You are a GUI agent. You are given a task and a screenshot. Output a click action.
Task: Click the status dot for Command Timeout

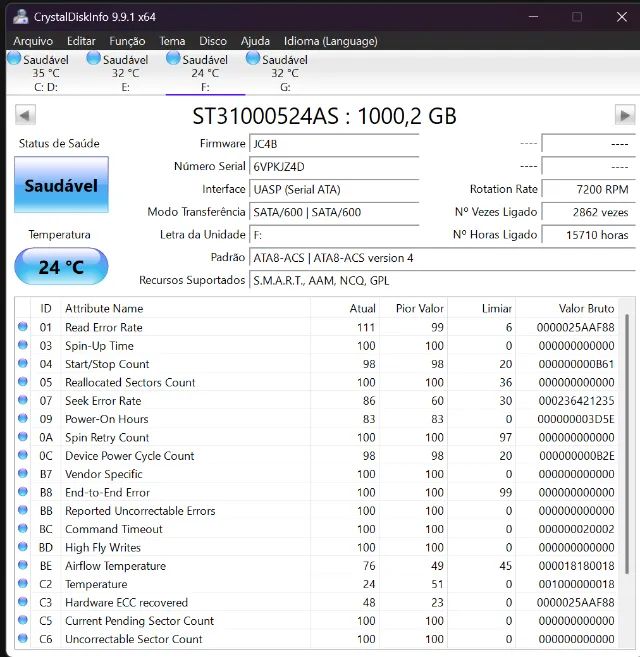(x=23, y=528)
